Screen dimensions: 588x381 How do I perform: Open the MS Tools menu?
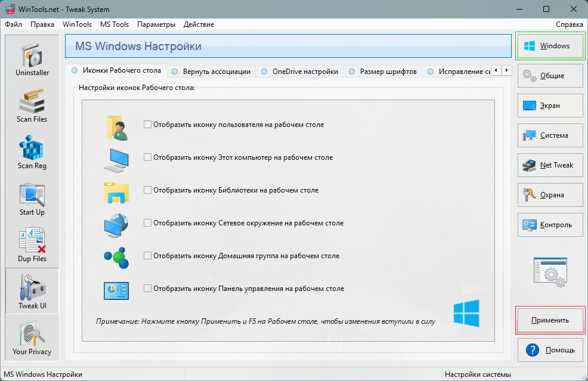(114, 24)
